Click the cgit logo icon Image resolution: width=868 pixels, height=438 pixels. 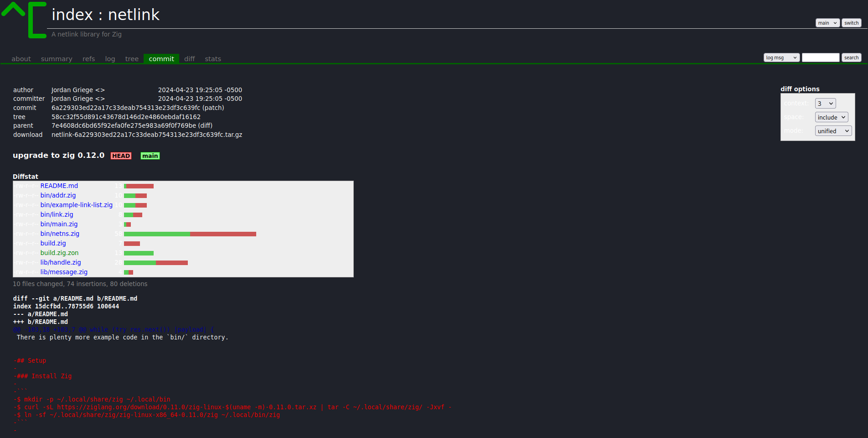[x=24, y=20]
